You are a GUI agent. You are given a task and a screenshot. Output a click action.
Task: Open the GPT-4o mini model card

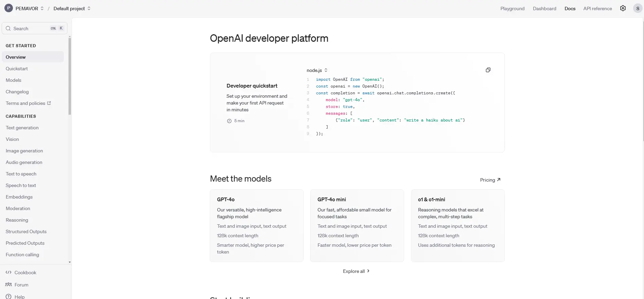point(357,226)
